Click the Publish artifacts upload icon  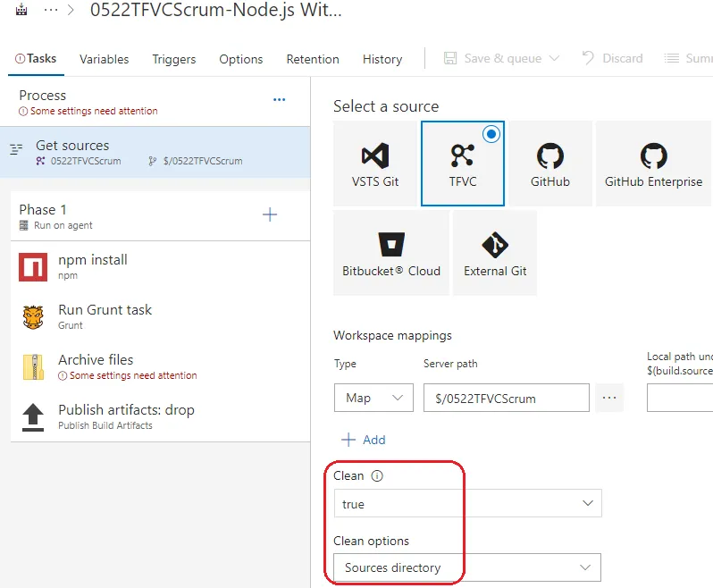[33, 417]
